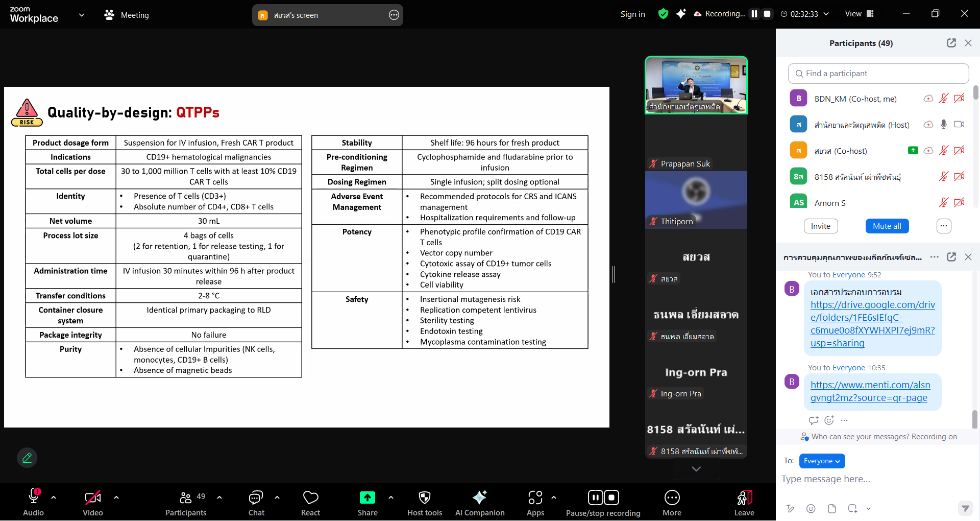Pop out the Participants panel

click(951, 43)
